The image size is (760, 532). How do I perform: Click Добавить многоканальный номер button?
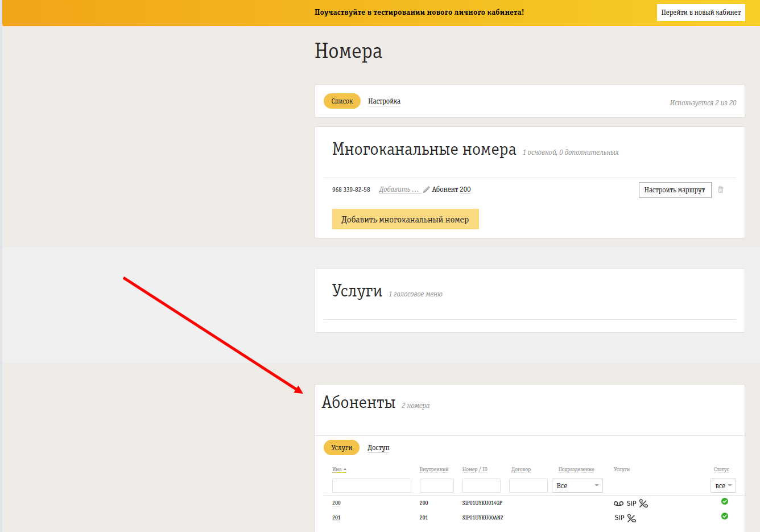[405, 219]
